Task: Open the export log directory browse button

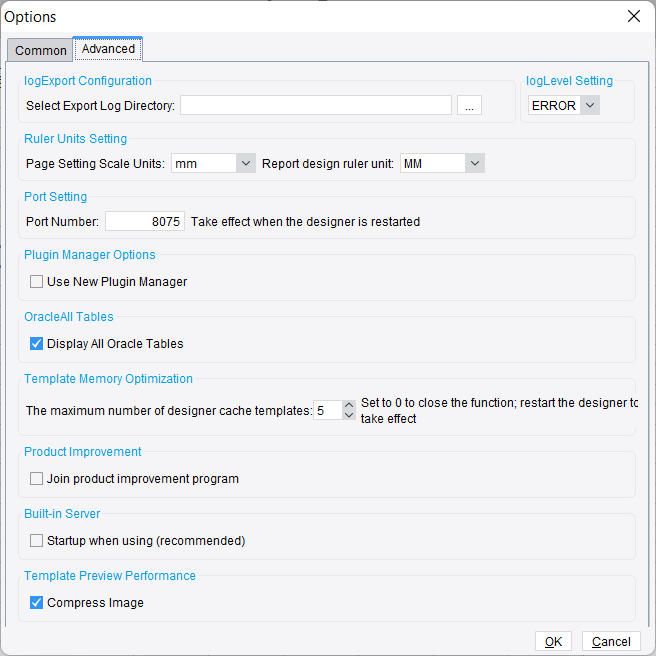Action: click(x=469, y=105)
